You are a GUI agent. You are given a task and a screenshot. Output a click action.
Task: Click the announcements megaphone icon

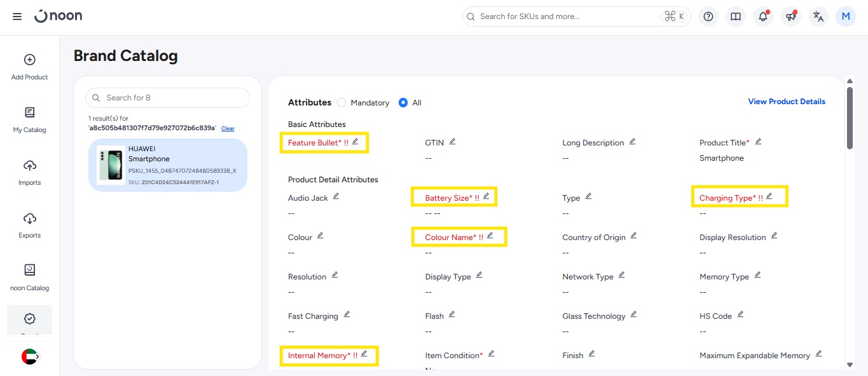pyautogui.click(x=790, y=17)
